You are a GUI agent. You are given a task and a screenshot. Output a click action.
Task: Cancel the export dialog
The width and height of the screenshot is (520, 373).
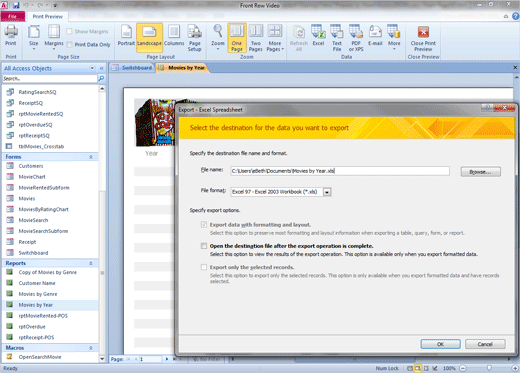tap(485, 344)
